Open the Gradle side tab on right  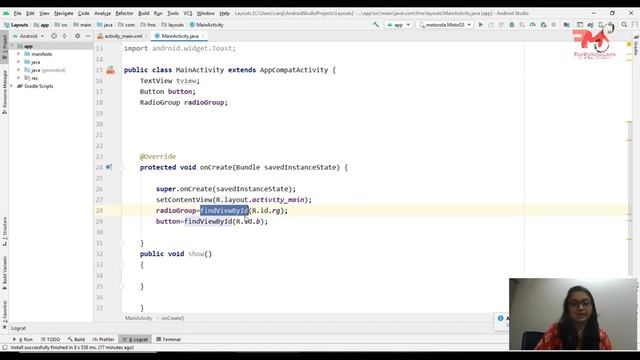point(636,46)
